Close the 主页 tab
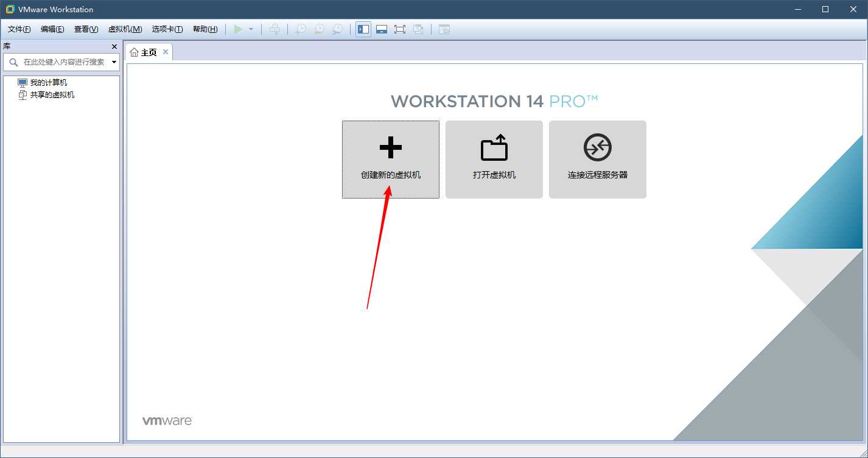 pyautogui.click(x=166, y=52)
